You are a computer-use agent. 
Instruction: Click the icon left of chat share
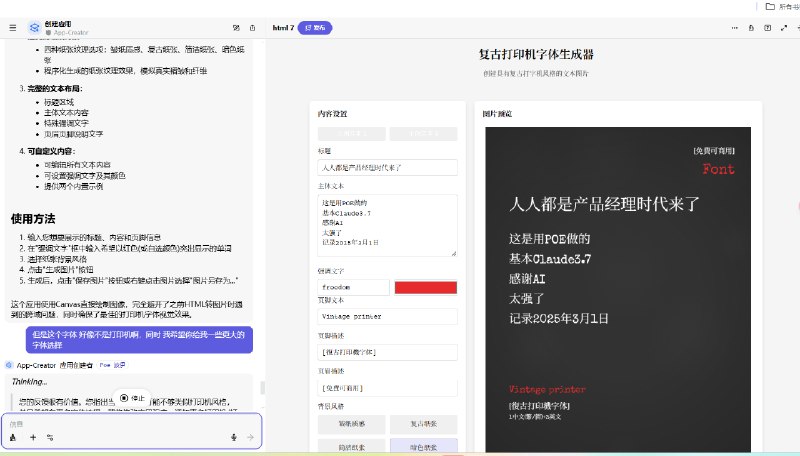coord(236,28)
